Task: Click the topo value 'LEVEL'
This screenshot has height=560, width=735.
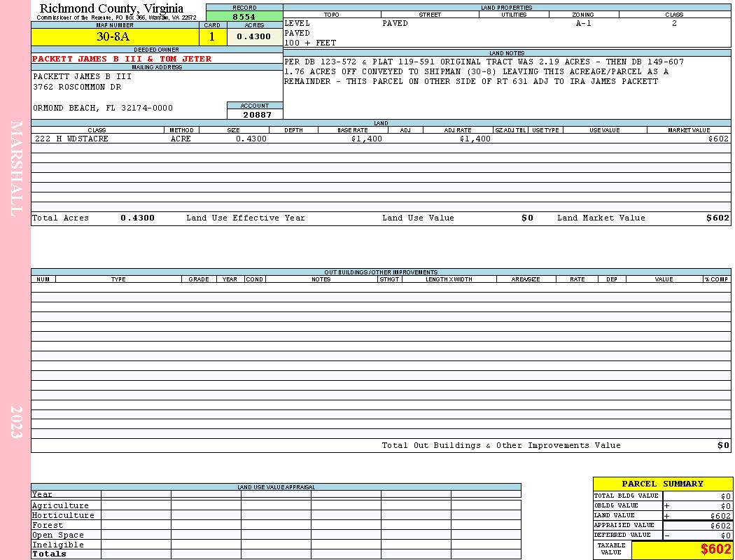Action: click(x=297, y=23)
